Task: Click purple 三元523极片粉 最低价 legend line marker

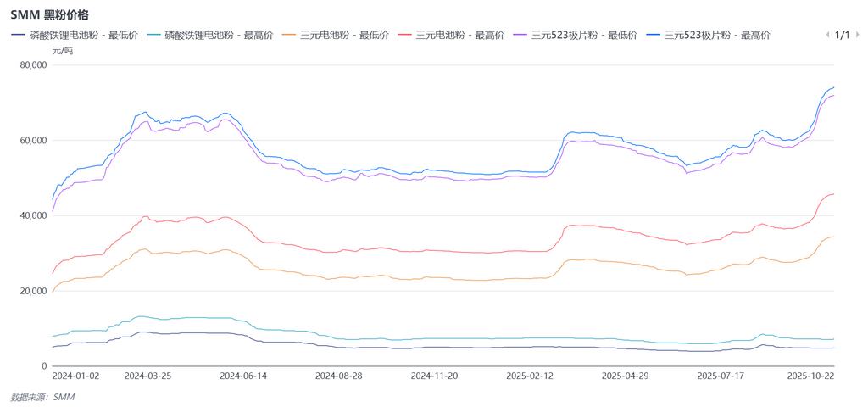Action: [x=519, y=35]
